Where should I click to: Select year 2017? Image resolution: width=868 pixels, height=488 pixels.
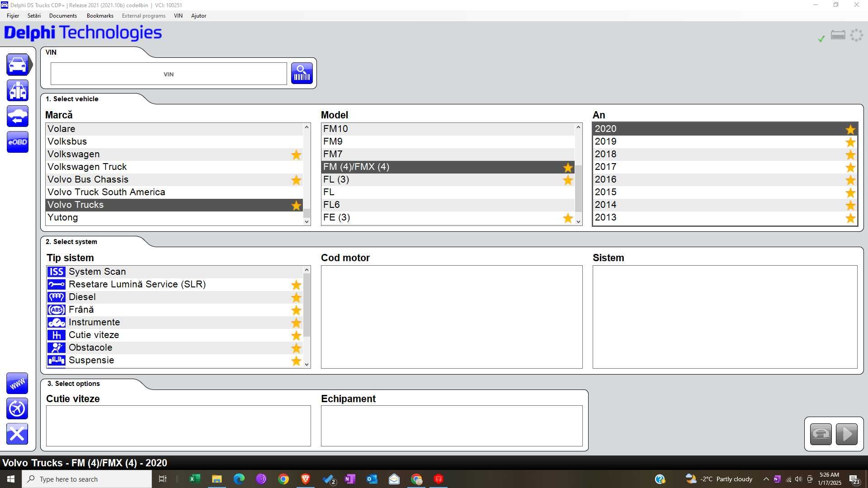[x=725, y=167]
